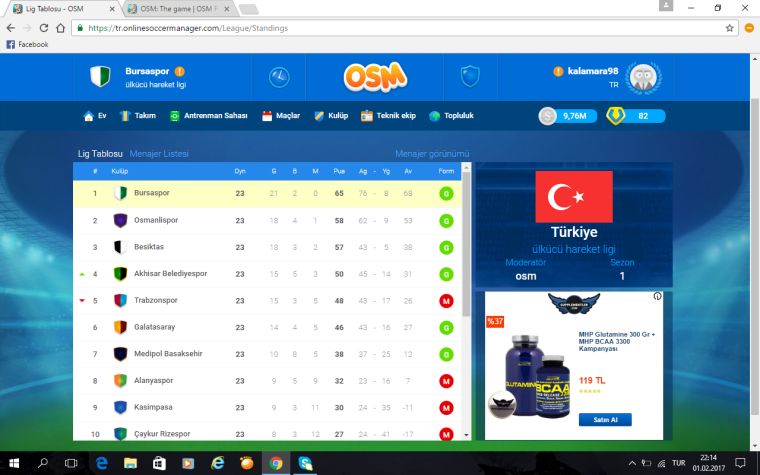760x475 pixels.
Task: Open the boss coins balance 82
Action: (x=635, y=116)
